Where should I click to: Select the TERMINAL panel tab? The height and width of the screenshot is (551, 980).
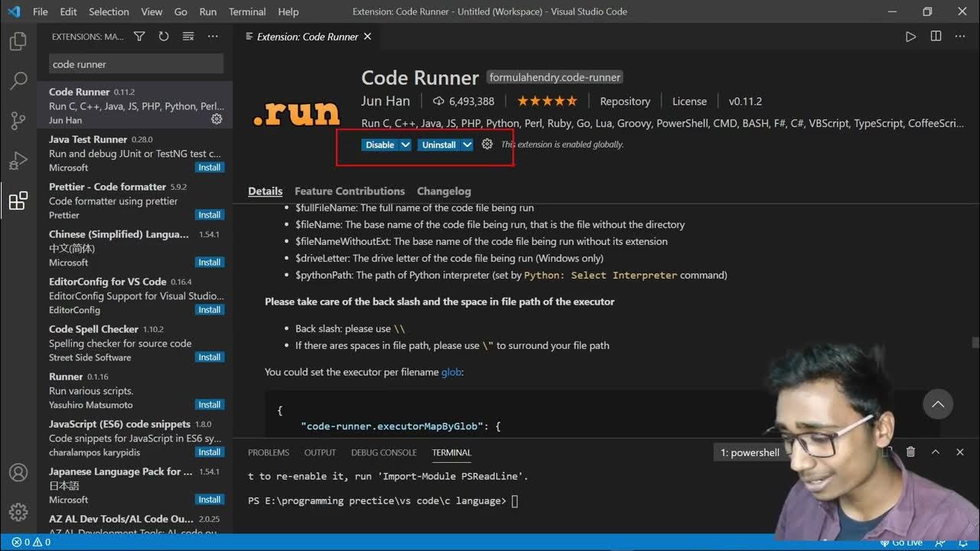452,452
